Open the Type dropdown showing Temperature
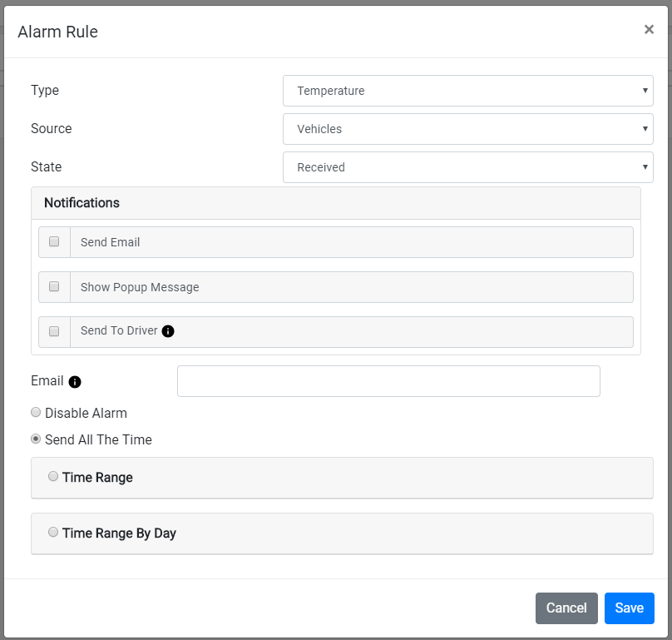The height and width of the screenshot is (640, 672). (468, 91)
